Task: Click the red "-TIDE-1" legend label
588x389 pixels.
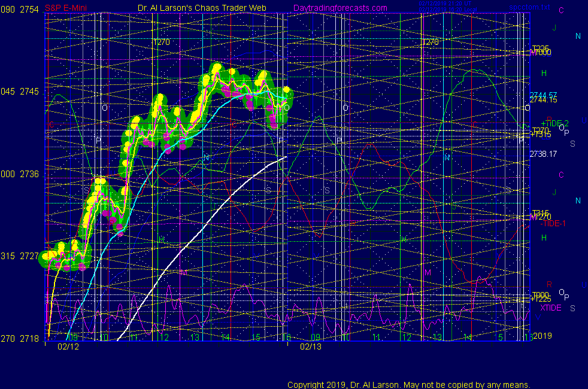Action: coord(553,223)
